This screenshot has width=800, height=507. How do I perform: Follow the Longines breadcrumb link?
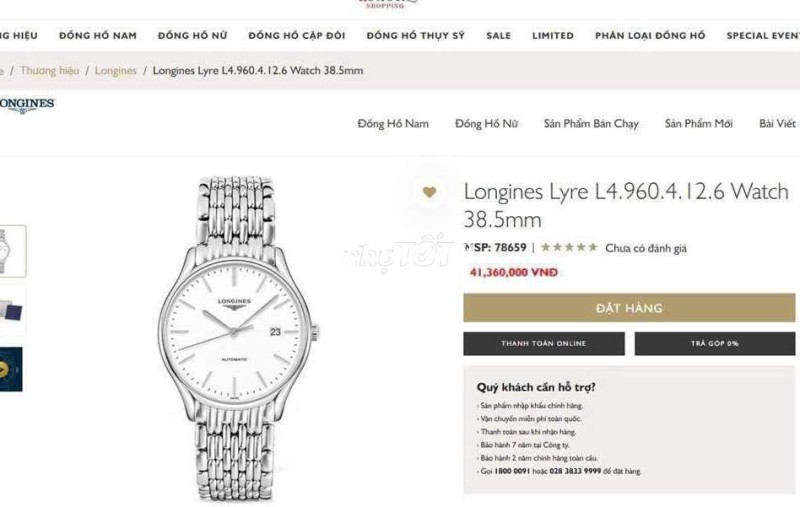(116, 70)
